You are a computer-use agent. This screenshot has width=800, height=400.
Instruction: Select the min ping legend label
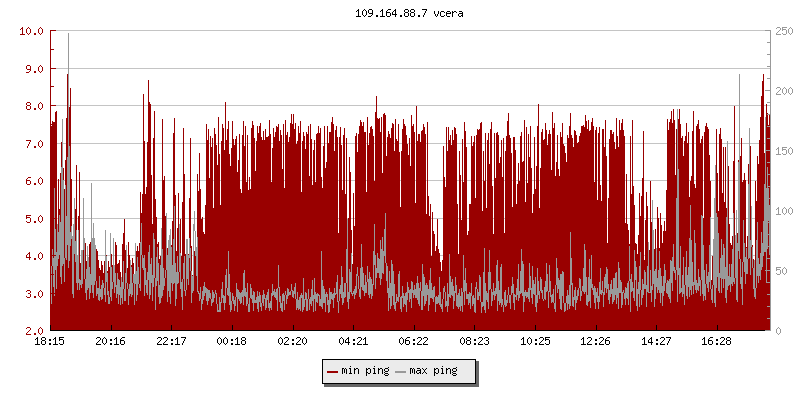(365, 371)
